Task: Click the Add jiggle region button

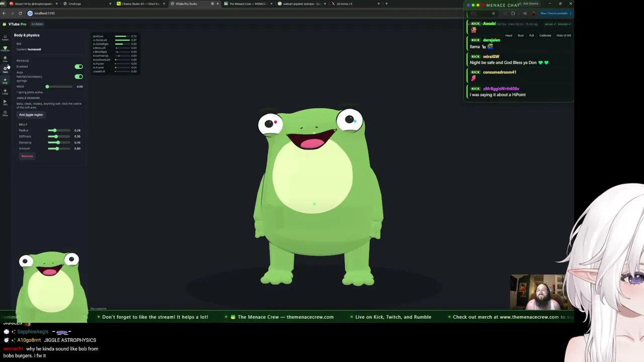Action: tap(31, 115)
